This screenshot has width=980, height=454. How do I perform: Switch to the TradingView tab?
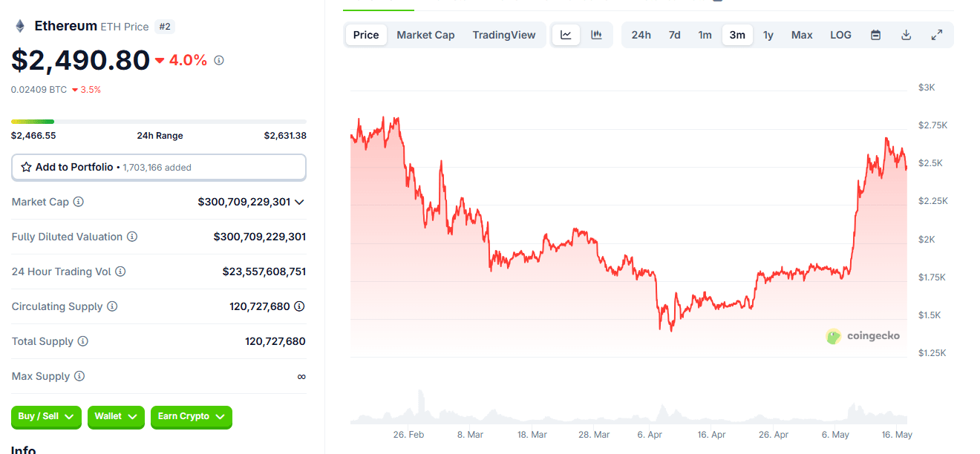(x=504, y=34)
